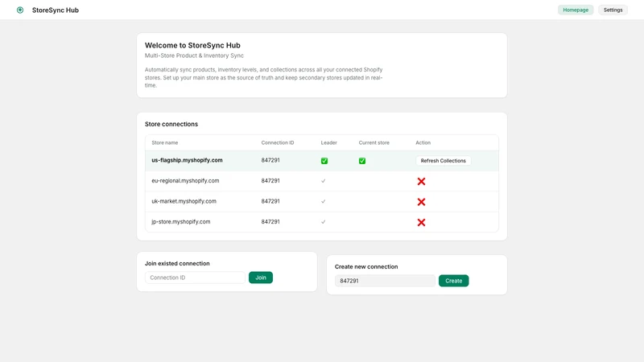Click the Leader column header
Screen dimensions: 644x362
coord(328,143)
